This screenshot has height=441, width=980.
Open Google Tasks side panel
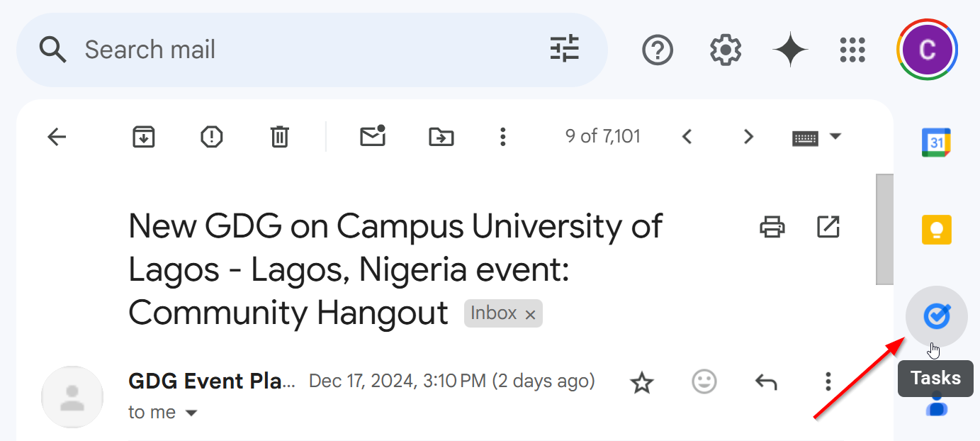click(936, 316)
